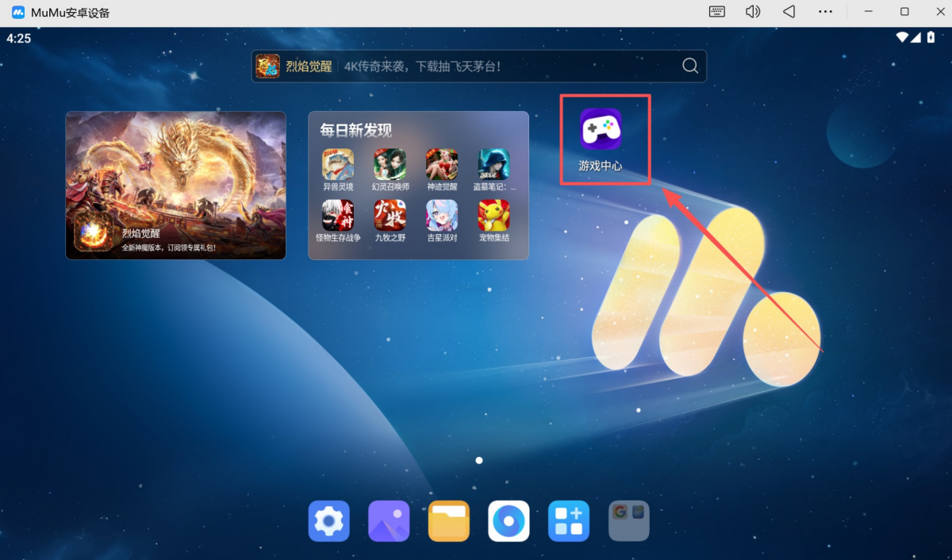Launch the browser from the dock
Image resolution: width=952 pixels, height=560 pixels.
tap(509, 521)
